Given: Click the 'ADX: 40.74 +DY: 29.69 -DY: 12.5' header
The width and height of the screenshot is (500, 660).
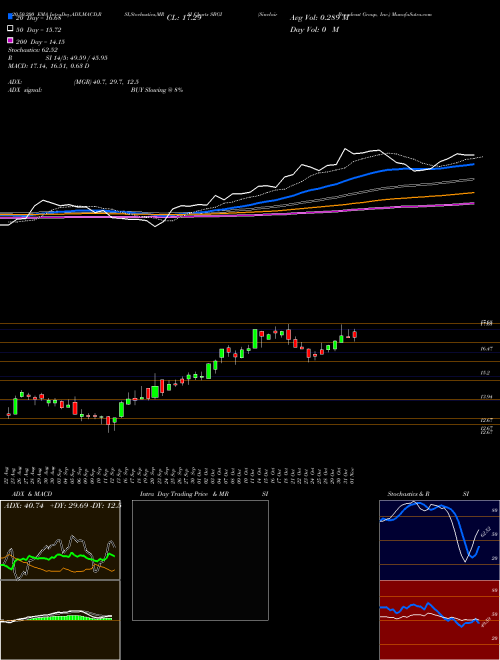Looking at the screenshot, I should pyautogui.click(x=62, y=505).
